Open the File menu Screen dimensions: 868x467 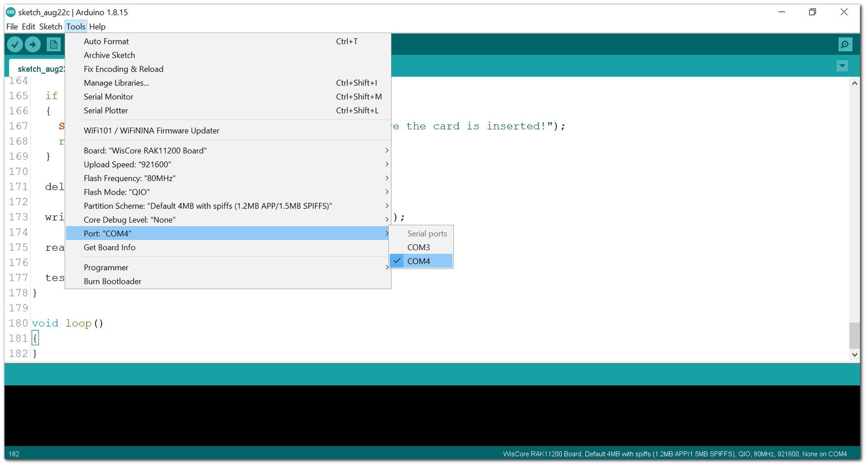(x=12, y=27)
